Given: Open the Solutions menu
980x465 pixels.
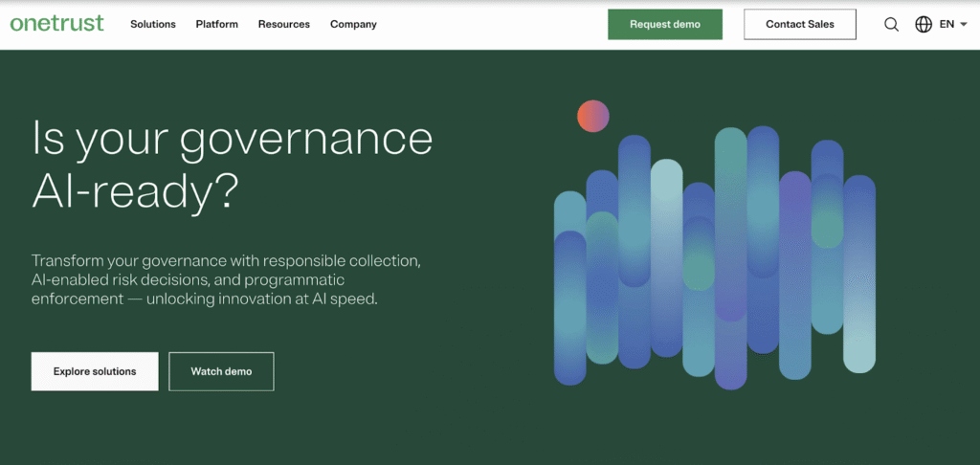Looking at the screenshot, I should pyautogui.click(x=153, y=25).
